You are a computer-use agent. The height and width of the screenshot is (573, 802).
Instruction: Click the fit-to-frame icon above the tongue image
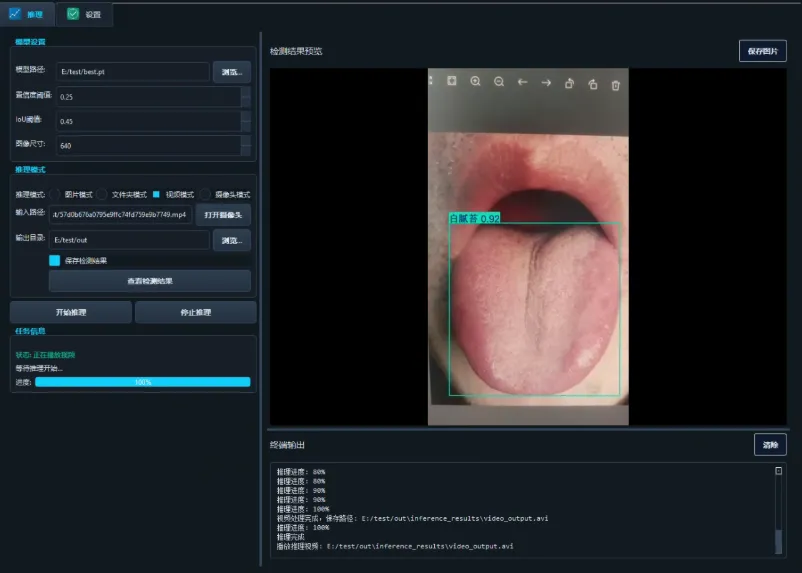(452, 81)
